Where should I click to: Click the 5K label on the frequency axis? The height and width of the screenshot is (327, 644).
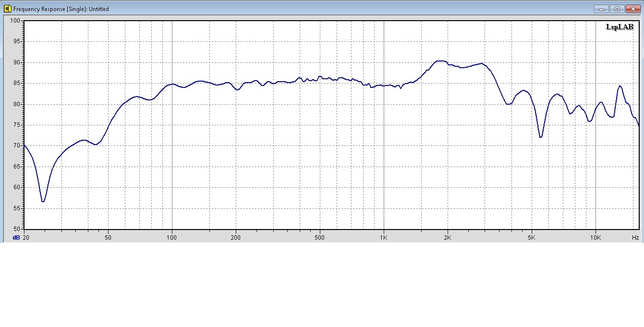(x=532, y=238)
